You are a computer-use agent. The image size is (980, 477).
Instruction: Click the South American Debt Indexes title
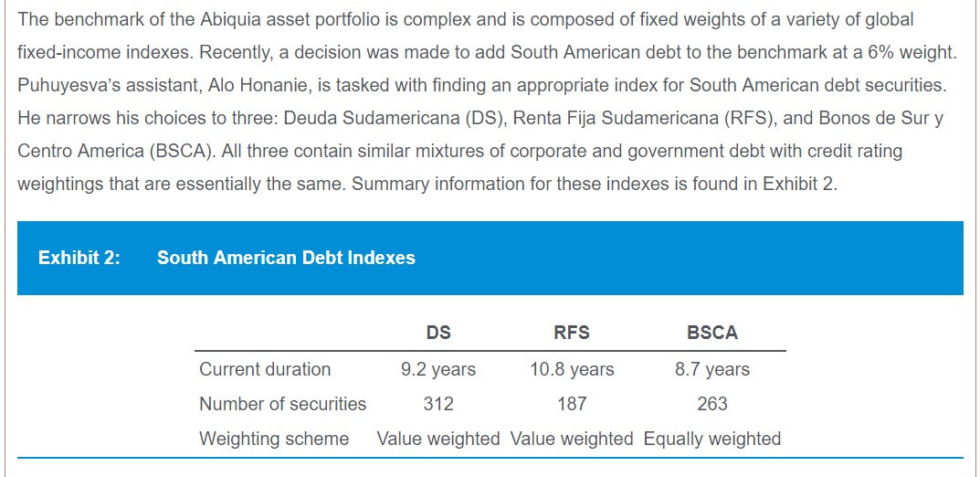286,258
